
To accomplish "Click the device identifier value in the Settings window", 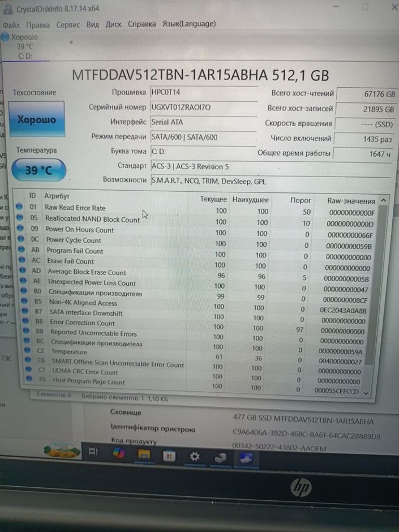I will click(x=307, y=434).
